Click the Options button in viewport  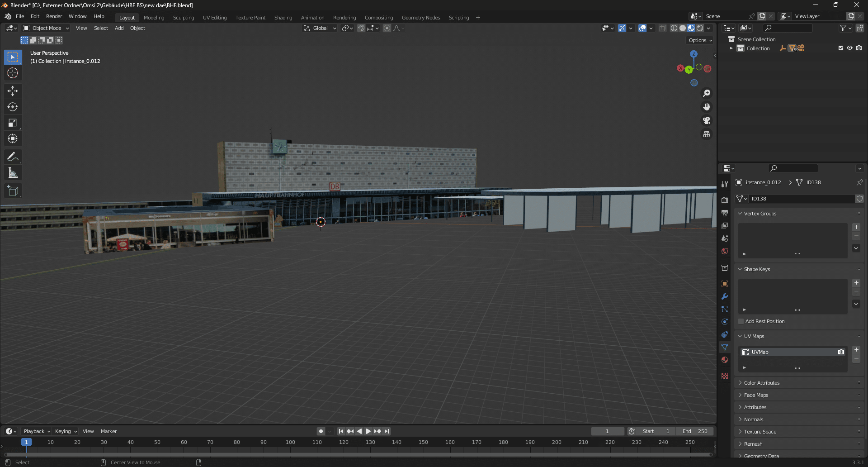click(x=700, y=40)
